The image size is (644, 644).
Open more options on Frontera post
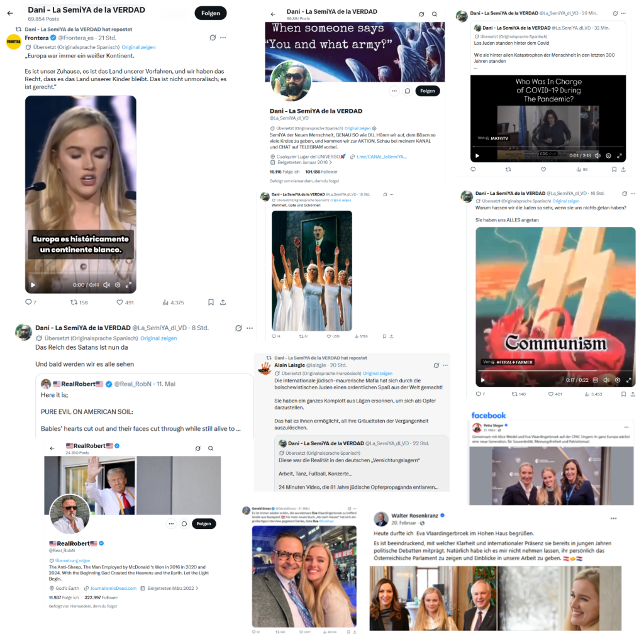(x=223, y=37)
